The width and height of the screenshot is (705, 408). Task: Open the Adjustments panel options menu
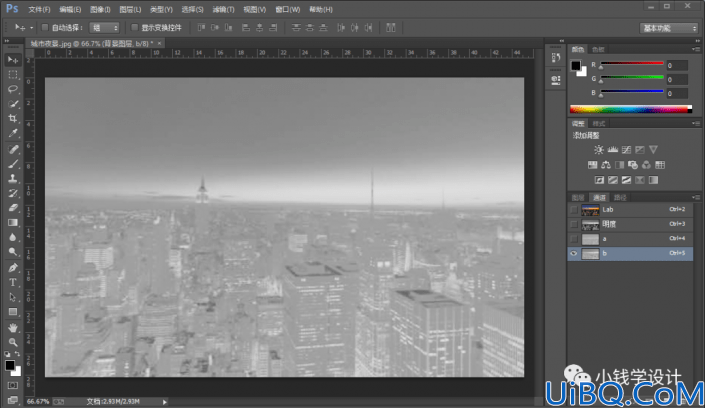pyautogui.click(x=696, y=123)
